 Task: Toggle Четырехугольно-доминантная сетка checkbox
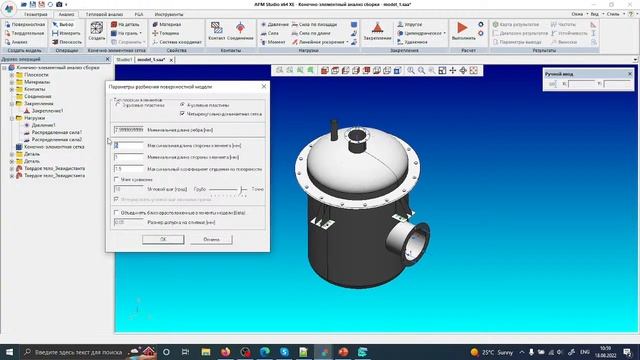182,114
